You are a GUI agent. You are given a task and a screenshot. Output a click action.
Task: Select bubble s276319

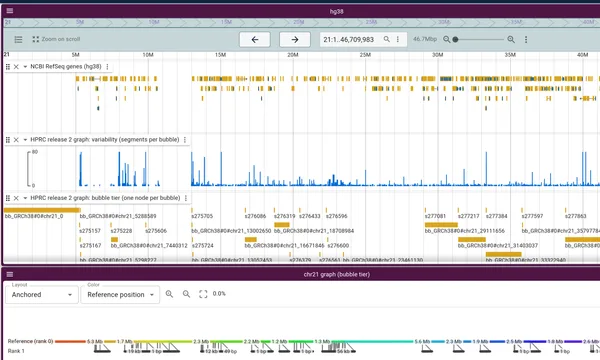pos(284,216)
